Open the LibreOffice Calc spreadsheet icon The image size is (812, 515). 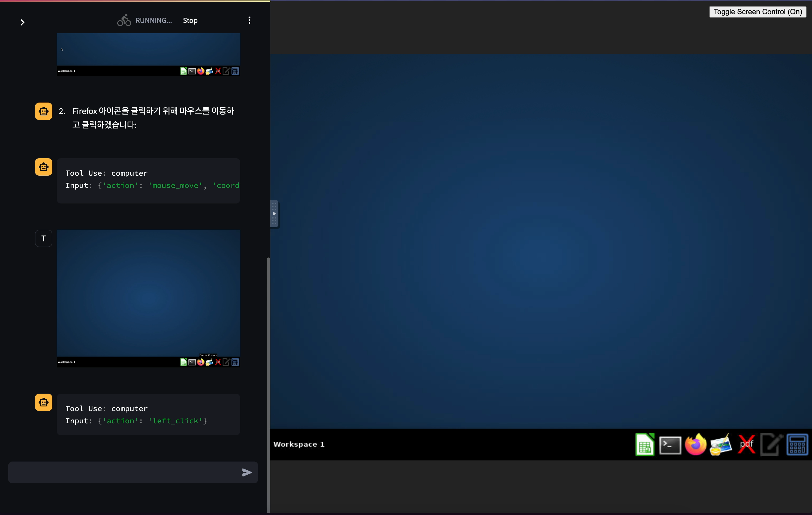coord(644,445)
